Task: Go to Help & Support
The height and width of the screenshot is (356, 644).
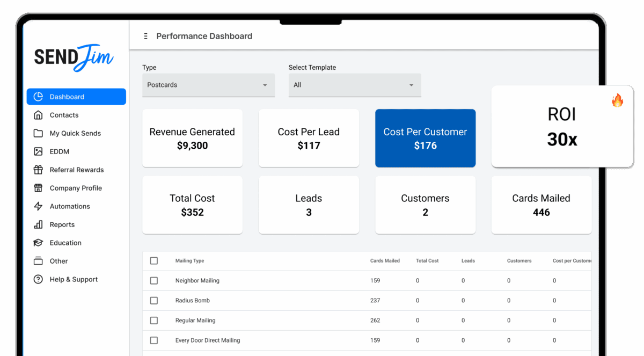Action: pos(74,279)
